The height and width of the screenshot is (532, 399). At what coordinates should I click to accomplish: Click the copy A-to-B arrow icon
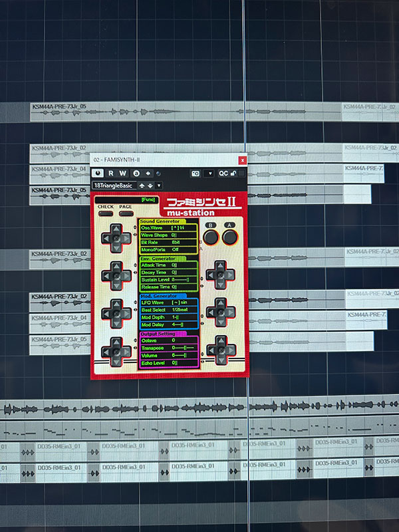[148, 174]
